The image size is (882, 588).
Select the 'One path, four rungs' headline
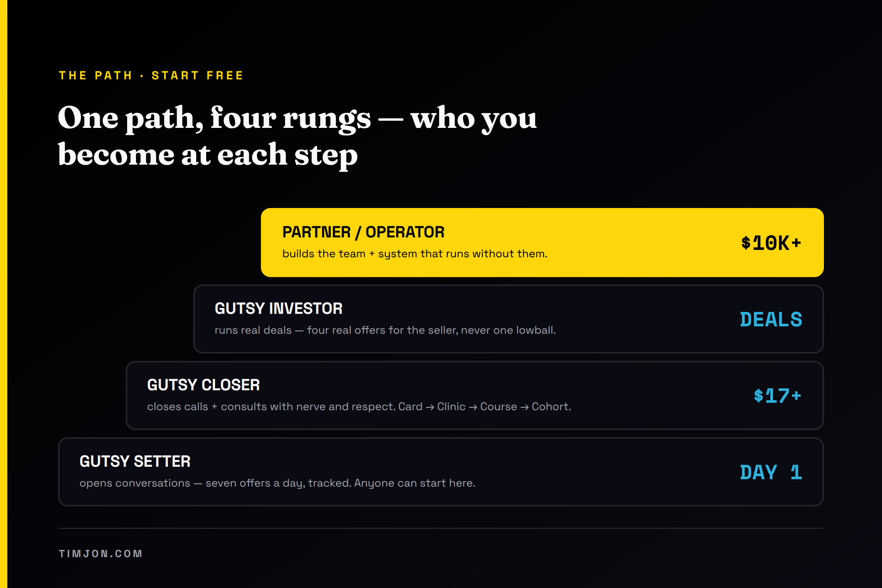(x=297, y=136)
